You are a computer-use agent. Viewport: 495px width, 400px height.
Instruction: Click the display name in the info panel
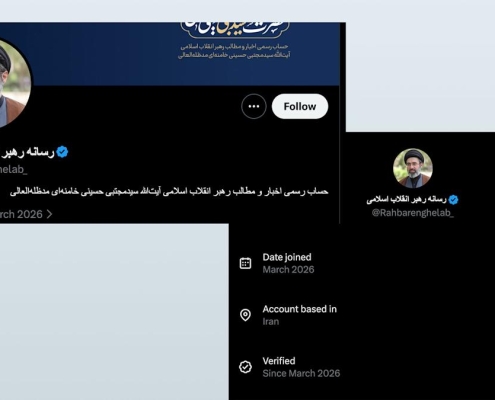click(406, 200)
